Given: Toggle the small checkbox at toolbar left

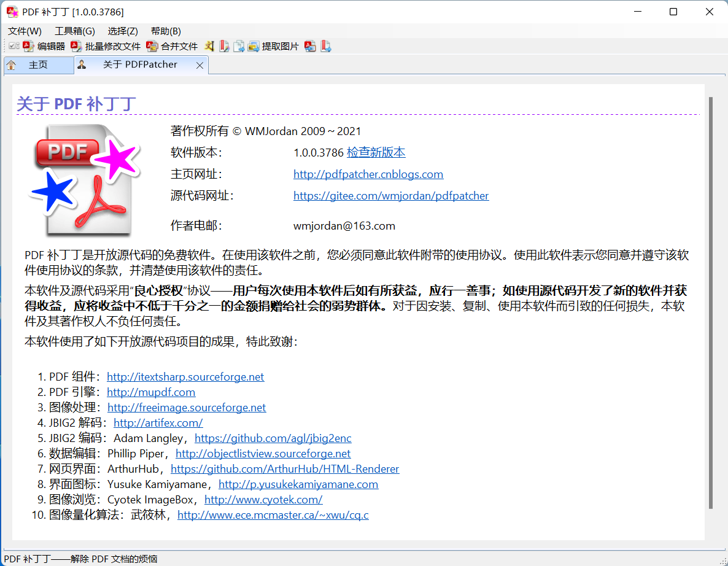Looking at the screenshot, I should point(14,45).
